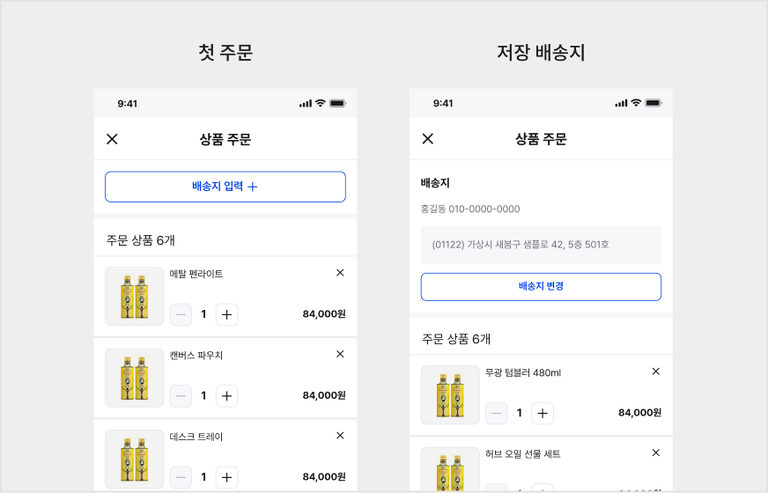Select the address field (01122) 가상시 새봄구
The height and width of the screenshot is (493, 768).
click(x=541, y=245)
